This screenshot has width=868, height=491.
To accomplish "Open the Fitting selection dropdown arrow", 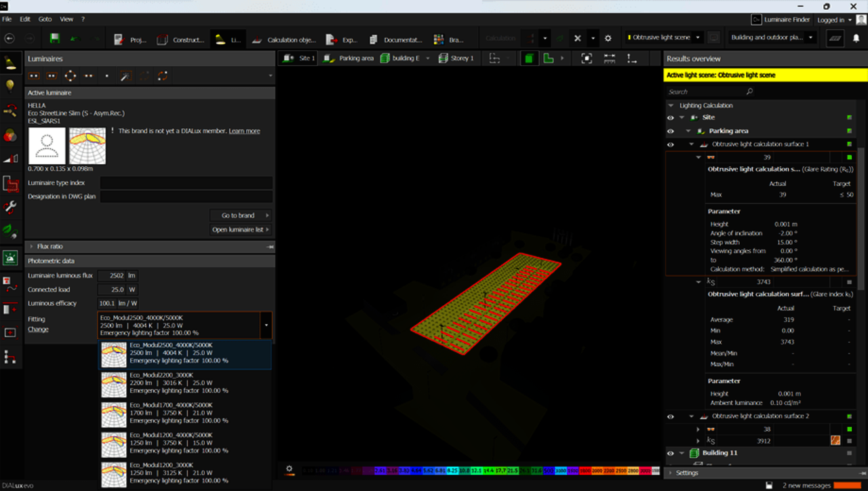I will click(266, 325).
